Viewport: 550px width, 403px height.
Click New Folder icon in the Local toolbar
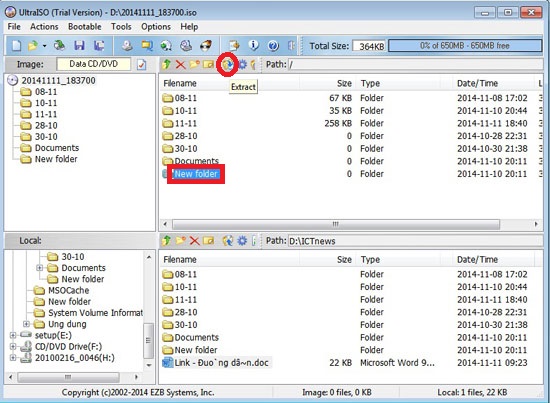click(181, 241)
